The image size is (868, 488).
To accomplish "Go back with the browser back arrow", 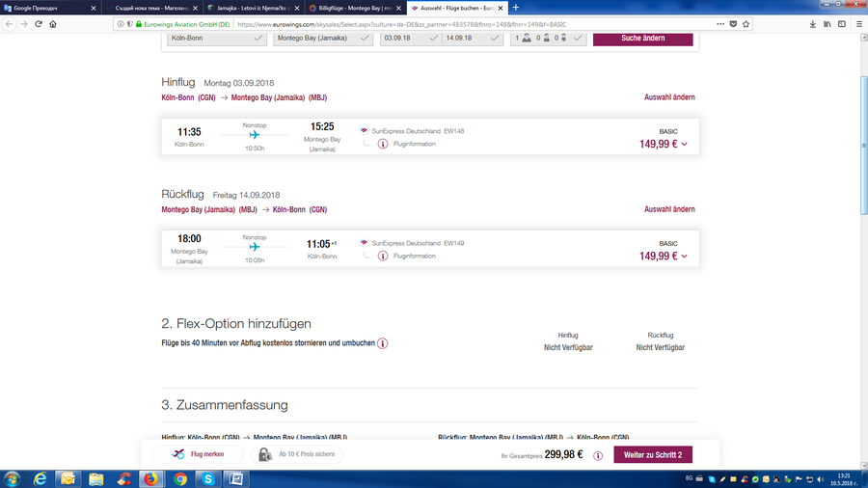I will [9, 24].
